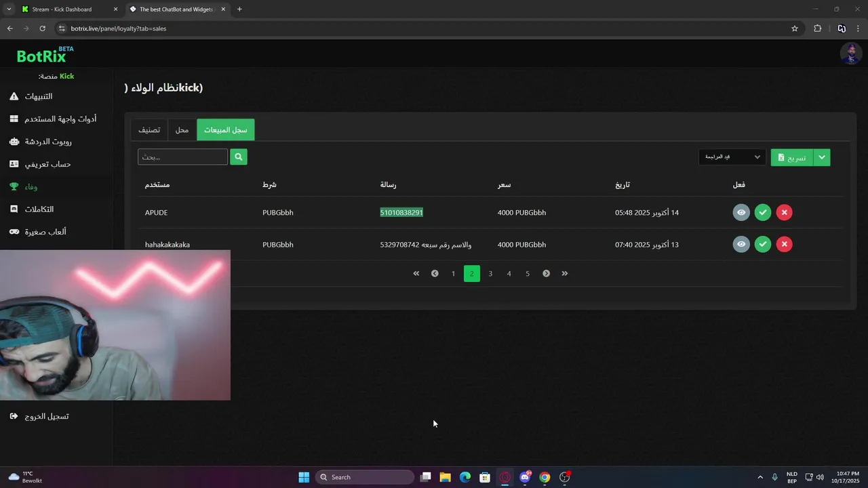Open user avatar in top right

point(850,54)
